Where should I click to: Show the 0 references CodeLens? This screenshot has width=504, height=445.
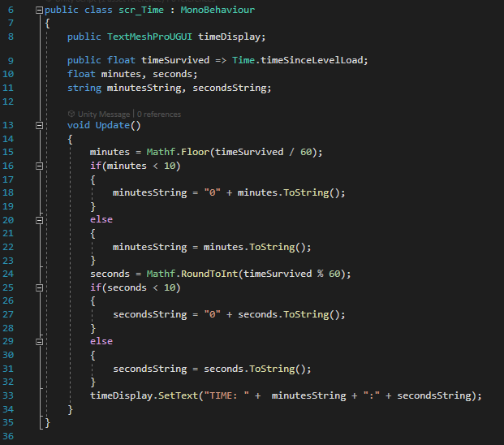coord(159,114)
